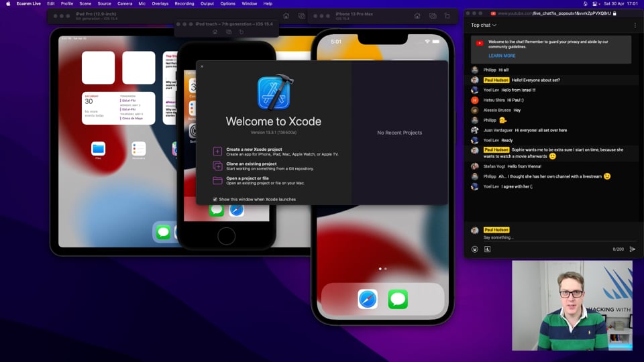Image resolution: width=644 pixels, height=362 pixels.
Task: Click the iPhone home screen page dots
Action: pos(382,269)
